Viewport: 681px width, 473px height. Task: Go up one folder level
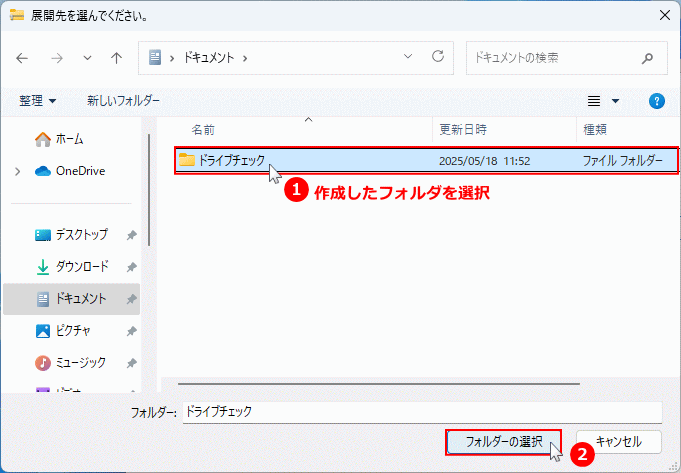click(x=116, y=58)
